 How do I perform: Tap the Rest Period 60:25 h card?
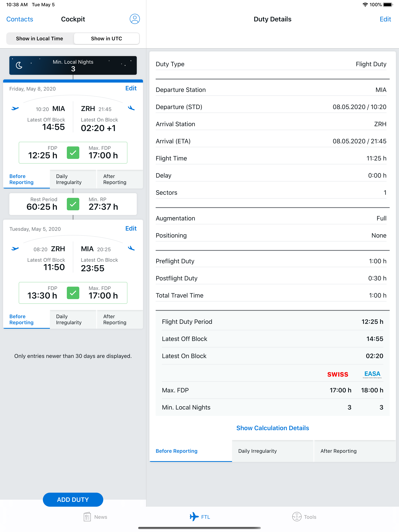[73, 204]
